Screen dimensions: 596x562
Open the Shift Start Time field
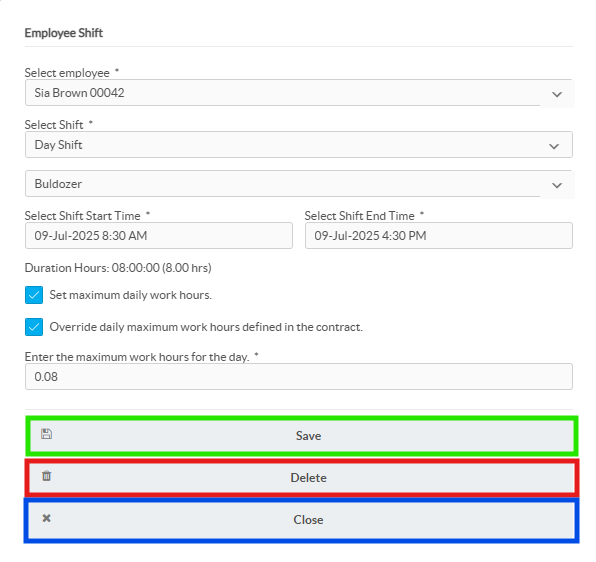click(159, 236)
